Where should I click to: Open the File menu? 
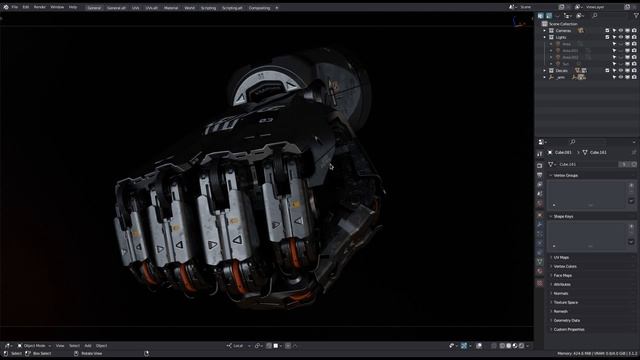point(15,7)
